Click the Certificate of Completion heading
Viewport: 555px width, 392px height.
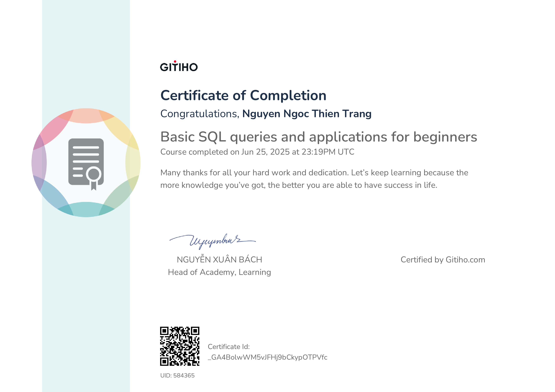[243, 95]
